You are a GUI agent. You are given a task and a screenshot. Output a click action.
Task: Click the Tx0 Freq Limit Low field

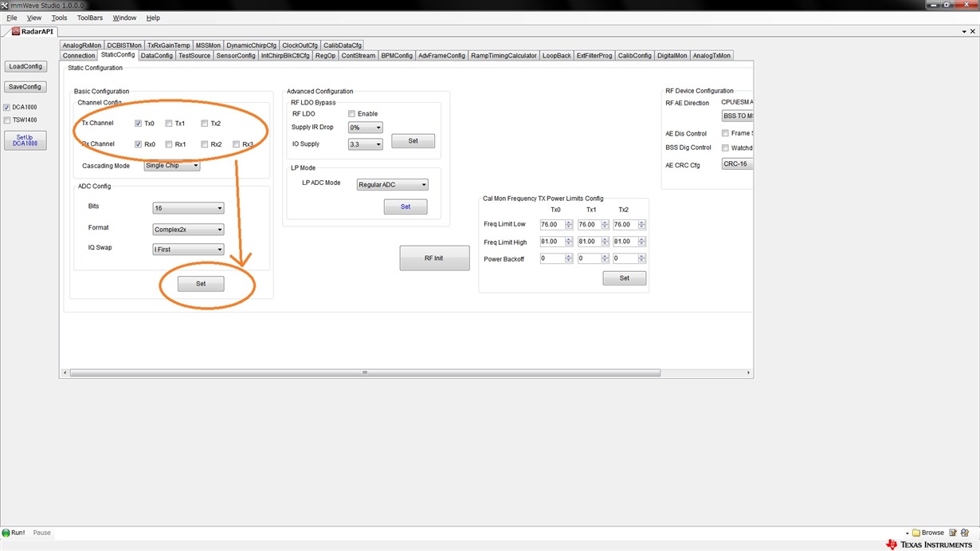pos(552,225)
